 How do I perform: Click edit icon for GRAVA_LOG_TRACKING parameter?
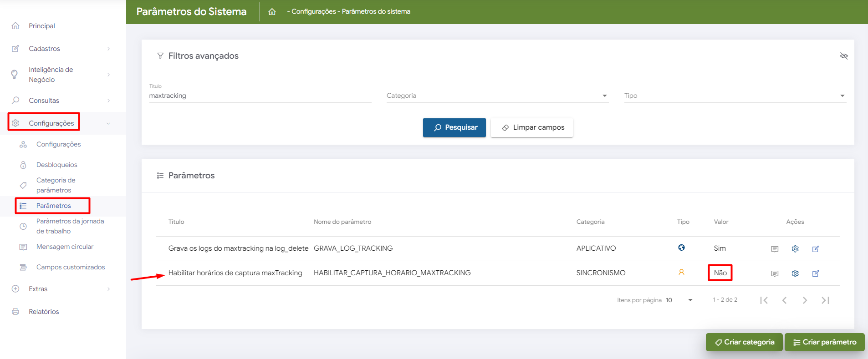(815, 249)
